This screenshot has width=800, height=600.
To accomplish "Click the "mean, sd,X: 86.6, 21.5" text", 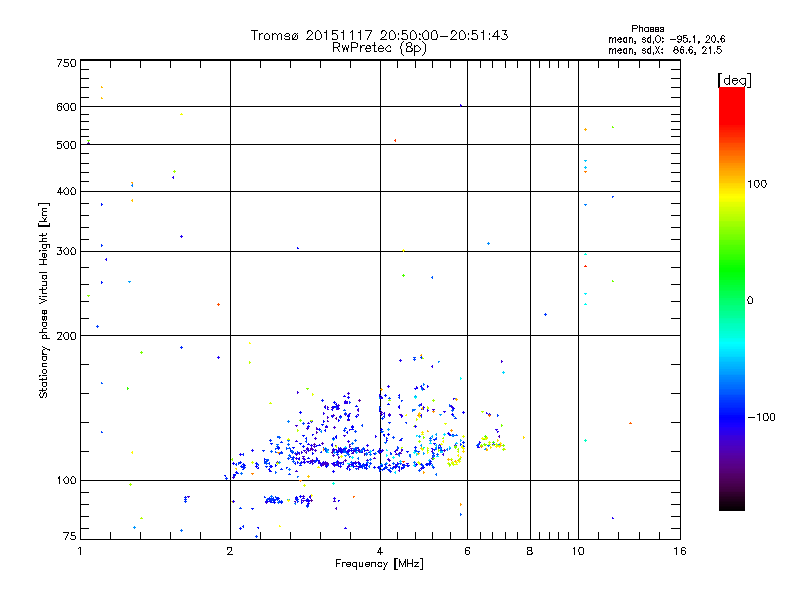I will (x=665, y=50).
